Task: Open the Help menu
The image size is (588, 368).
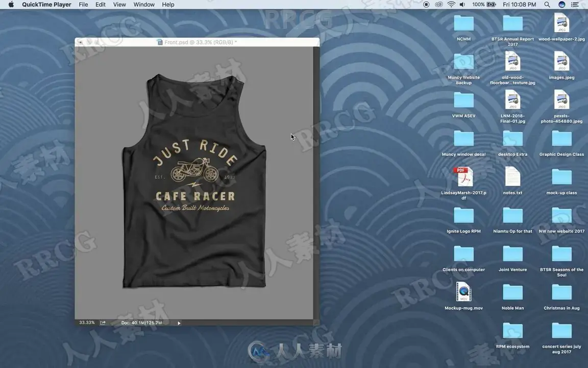Action: pos(168,5)
